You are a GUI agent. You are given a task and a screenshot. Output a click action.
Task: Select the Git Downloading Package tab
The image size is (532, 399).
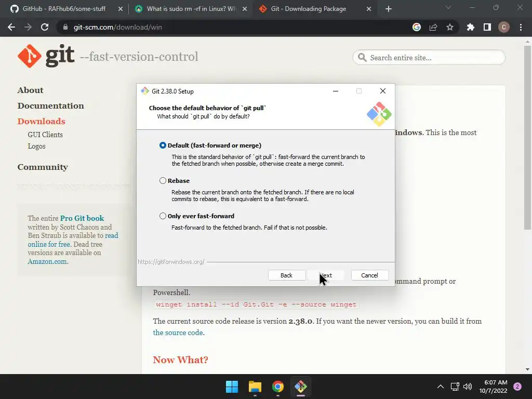308,9
